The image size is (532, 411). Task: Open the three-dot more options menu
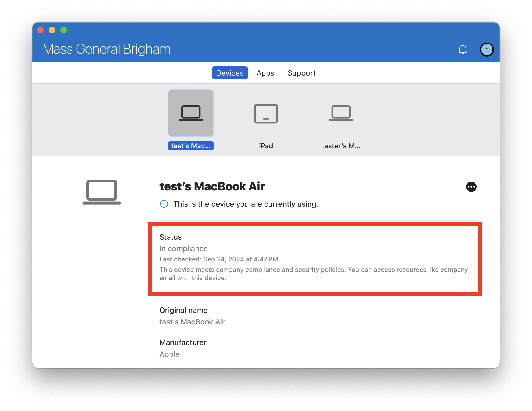(x=471, y=187)
